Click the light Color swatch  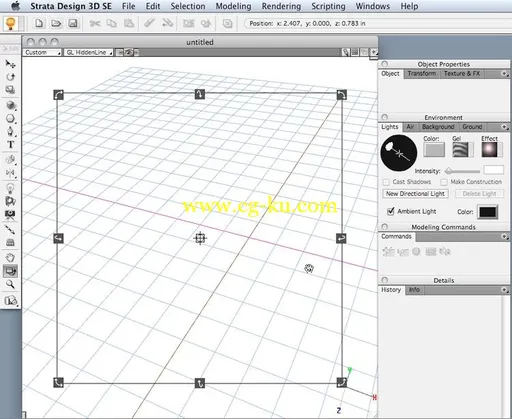point(434,150)
